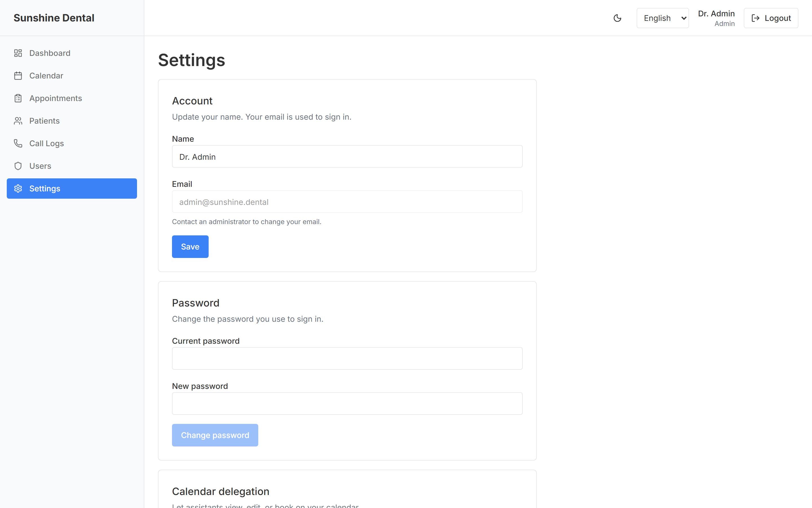Save the account name changes
This screenshot has height=508, width=812.
point(190,247)
